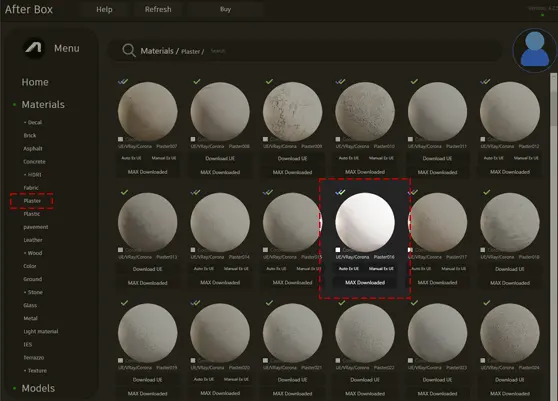Select the Plaster category in sidebar
This screenshot has height=401, width=558.
tap(32, 201)
